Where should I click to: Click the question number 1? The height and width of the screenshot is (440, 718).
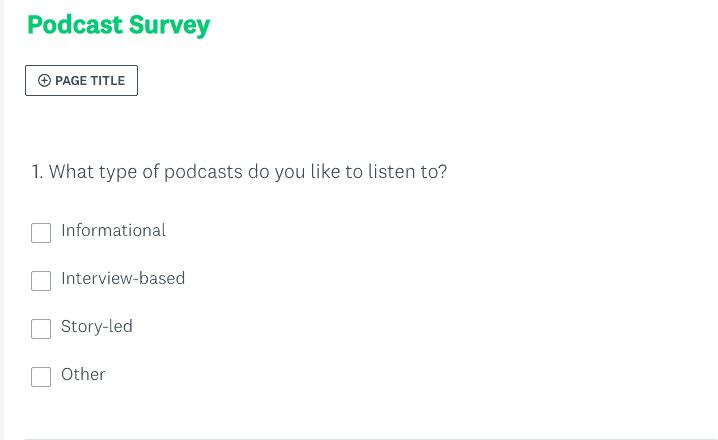pos(36,172)
